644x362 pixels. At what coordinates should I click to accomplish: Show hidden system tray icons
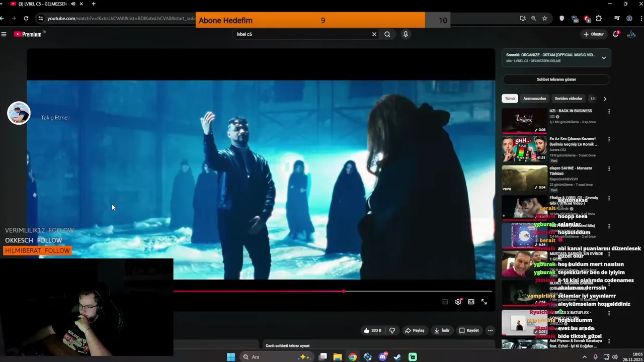pos(584,357)
